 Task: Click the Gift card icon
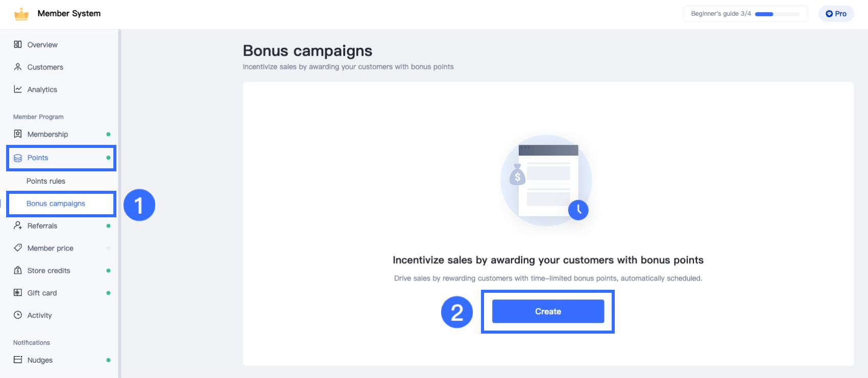click(18, 293)
